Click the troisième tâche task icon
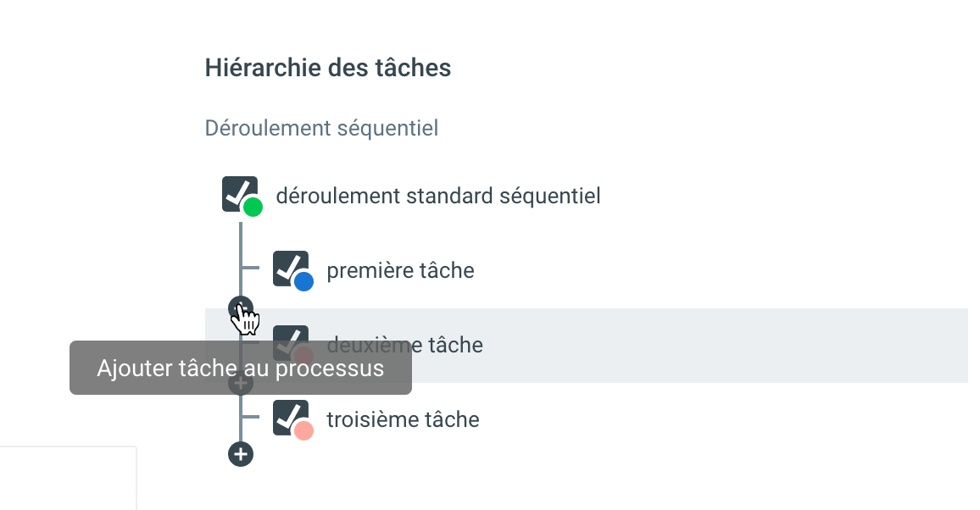980x510 pixels. tap(289, 416)
